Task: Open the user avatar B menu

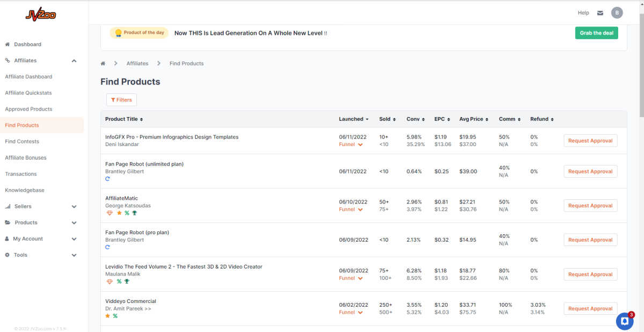Action: point(617,13)
